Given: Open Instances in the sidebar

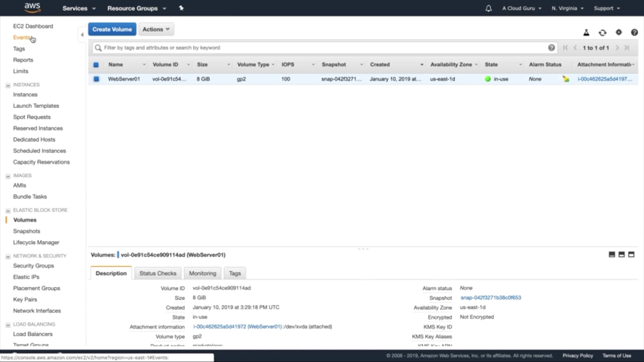Looking at the screenshot, I should tap(25, 95).
